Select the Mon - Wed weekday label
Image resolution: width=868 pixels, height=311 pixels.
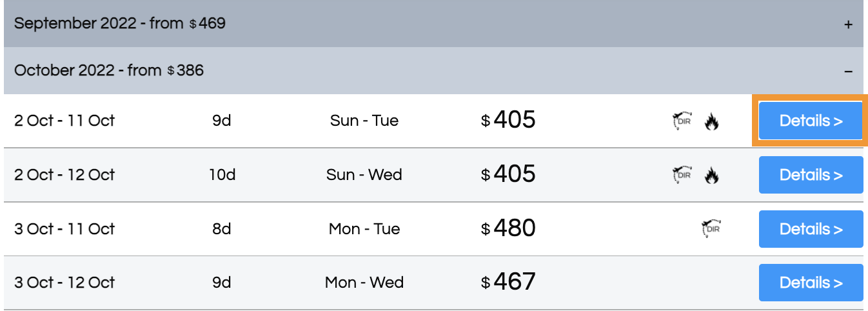click(x=364, y=283)
